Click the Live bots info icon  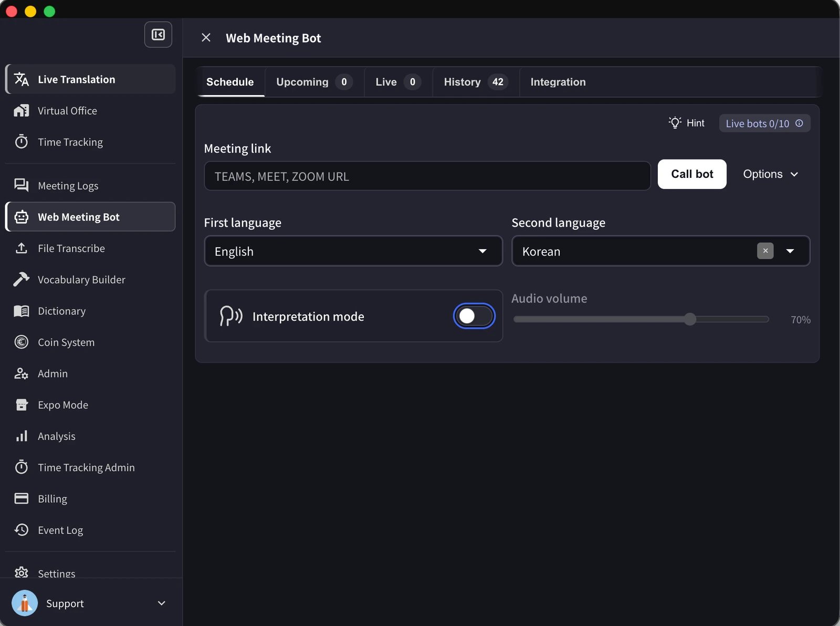pos(799,123)
